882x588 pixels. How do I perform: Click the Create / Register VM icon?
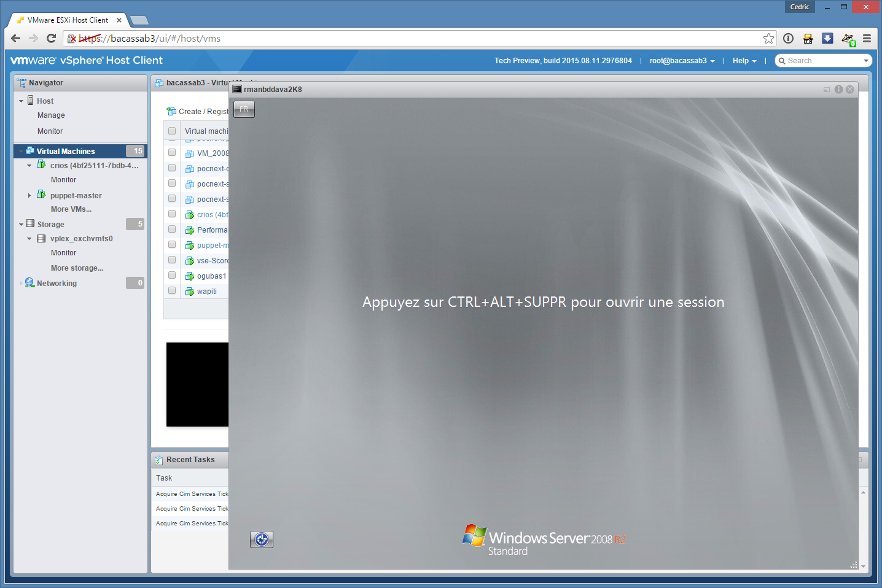point(171,112)
